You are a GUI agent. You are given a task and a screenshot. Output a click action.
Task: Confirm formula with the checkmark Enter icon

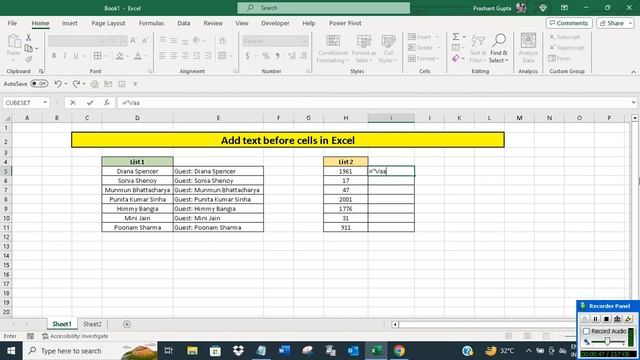click(90, 103)
